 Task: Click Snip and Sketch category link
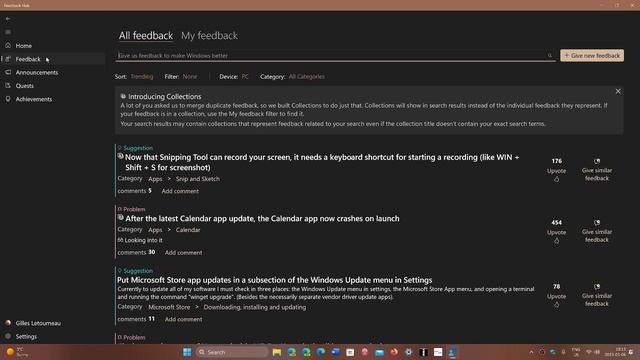click(x=198, y=179)
